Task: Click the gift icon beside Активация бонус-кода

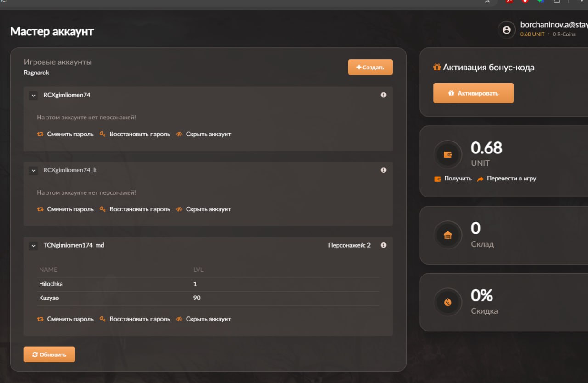Action: pyautogui.click(x=437, y=68)
